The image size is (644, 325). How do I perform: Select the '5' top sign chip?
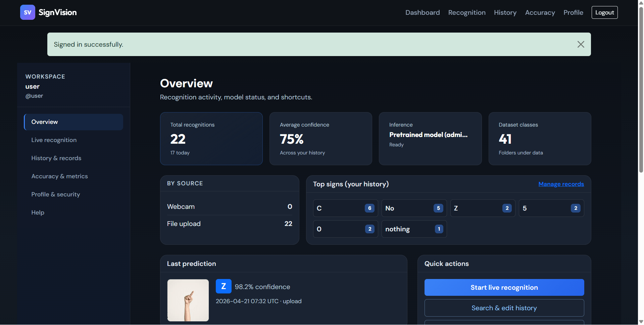(551, 208)
